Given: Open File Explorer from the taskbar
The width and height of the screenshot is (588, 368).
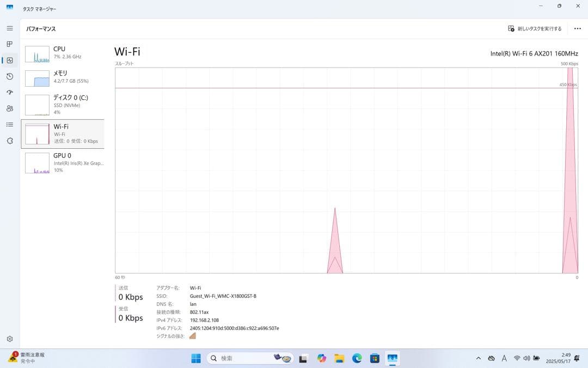Looking at the screenshot, I should click(x=339, y=358).
